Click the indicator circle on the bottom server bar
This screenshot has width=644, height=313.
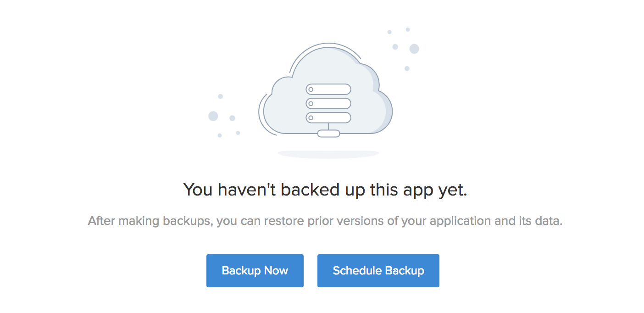click(311, 118)
